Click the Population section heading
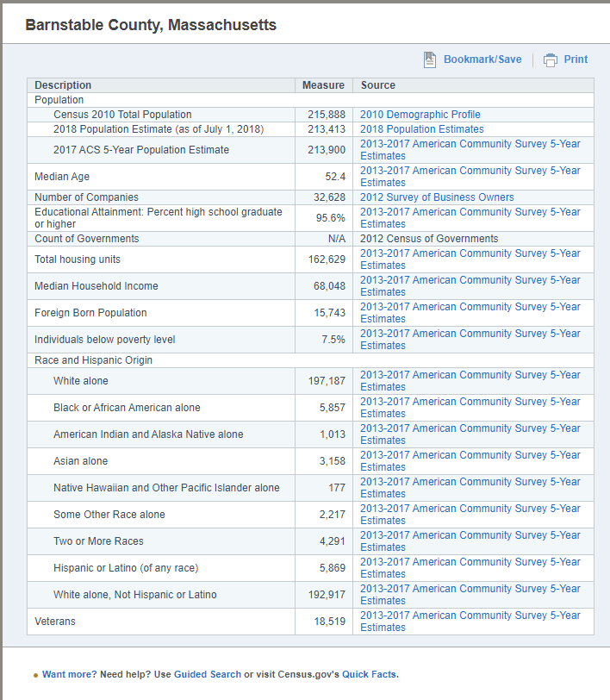The image size is (610, 700). pyautogui.click(x=59, y=100)
